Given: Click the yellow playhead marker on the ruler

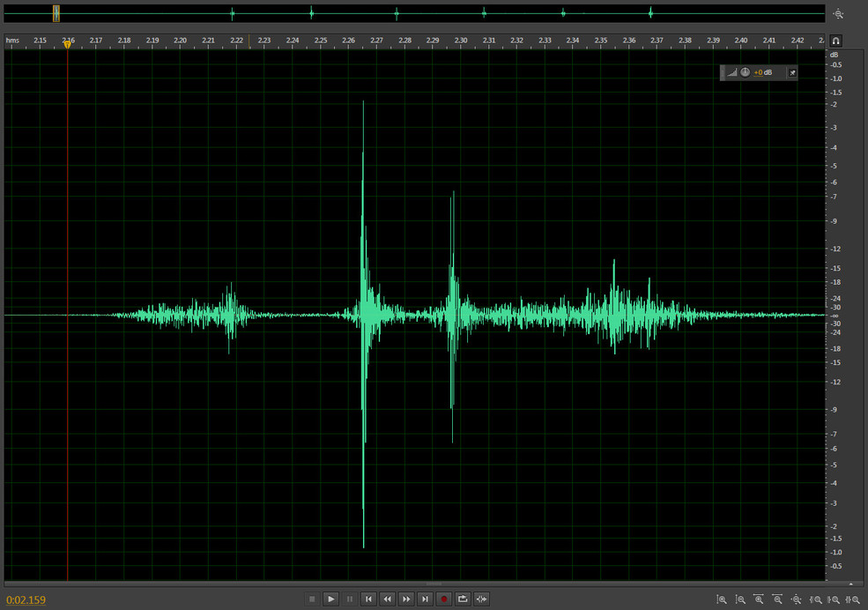Looking at the screenshot, I should click(x=68, y=44).
